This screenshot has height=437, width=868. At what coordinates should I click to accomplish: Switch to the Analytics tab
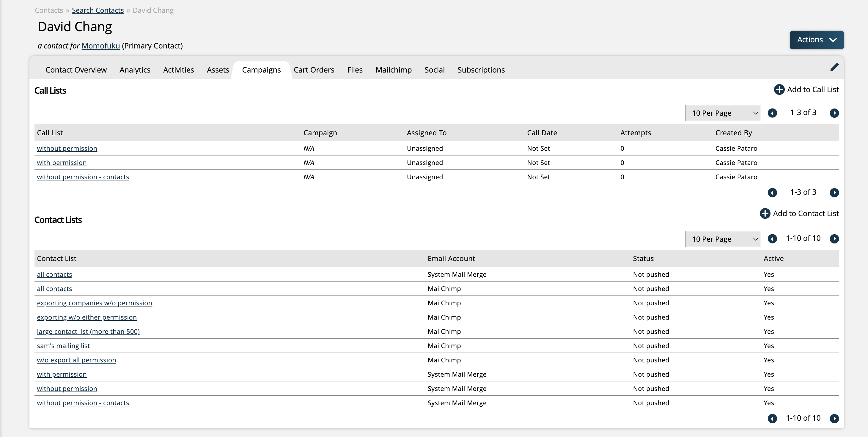(x=135, y=70)
